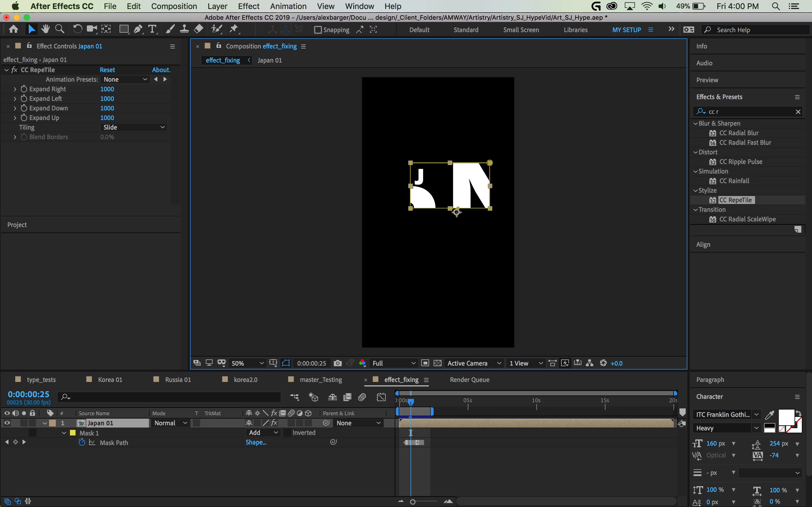Open the Tiling Slide dropdown
Viewport: 812px width, 507px height.
coord(134,127)
